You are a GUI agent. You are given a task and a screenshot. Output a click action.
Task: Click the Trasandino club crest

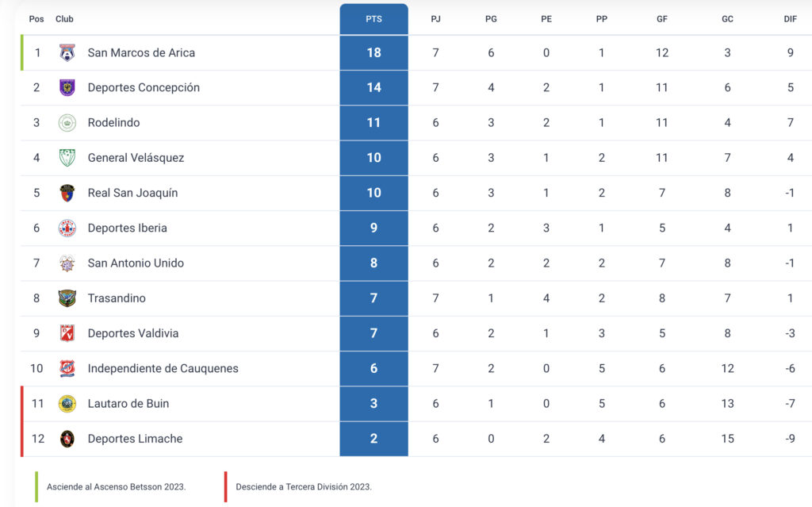point(67,298)
